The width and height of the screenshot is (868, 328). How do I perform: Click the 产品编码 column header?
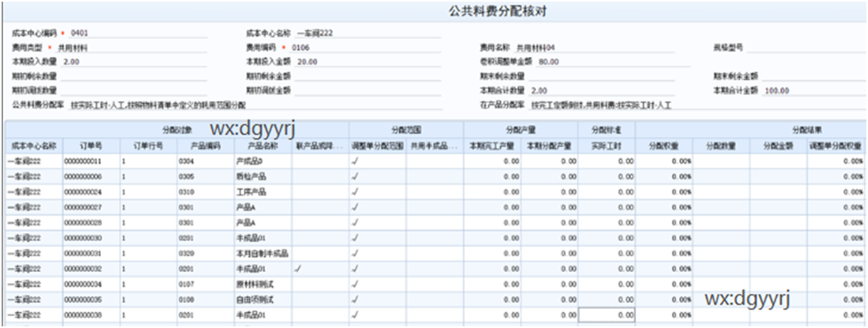205,146
